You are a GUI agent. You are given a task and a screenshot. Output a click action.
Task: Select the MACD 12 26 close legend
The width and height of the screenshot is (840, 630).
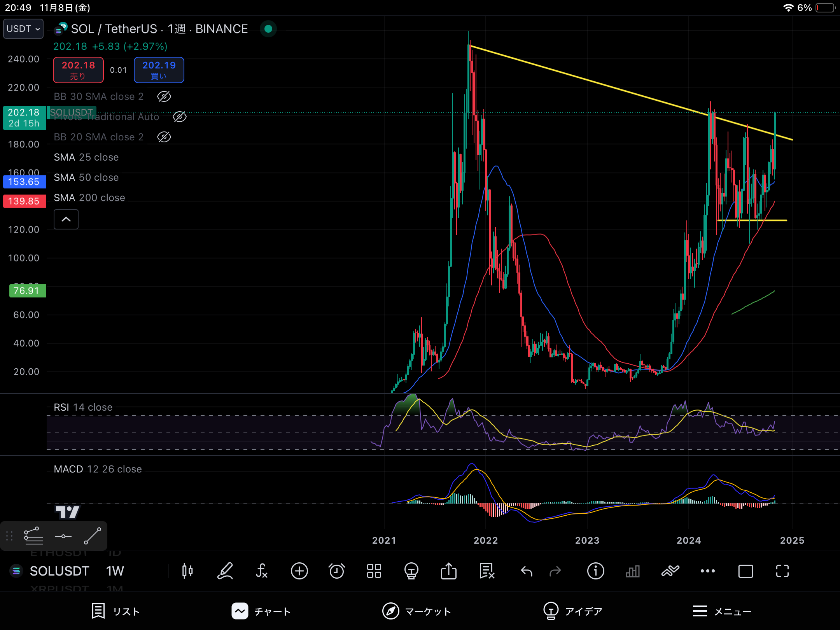tap(98, 469)
